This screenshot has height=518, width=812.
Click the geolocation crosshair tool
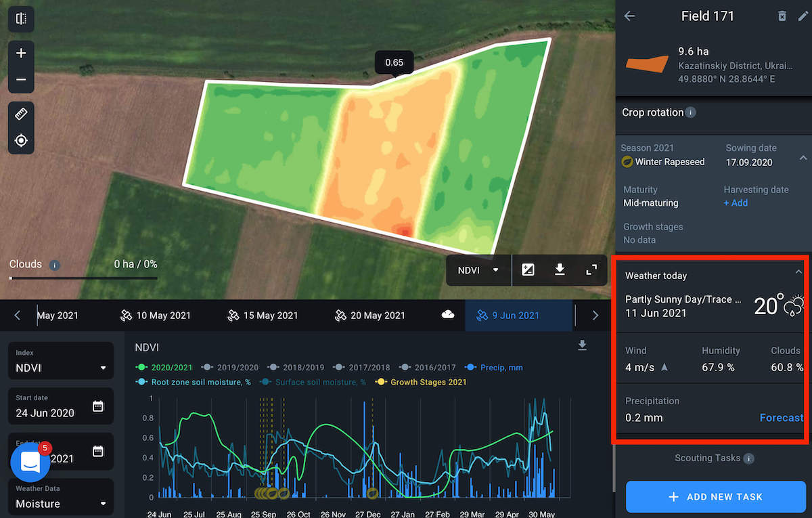[21, 140]
